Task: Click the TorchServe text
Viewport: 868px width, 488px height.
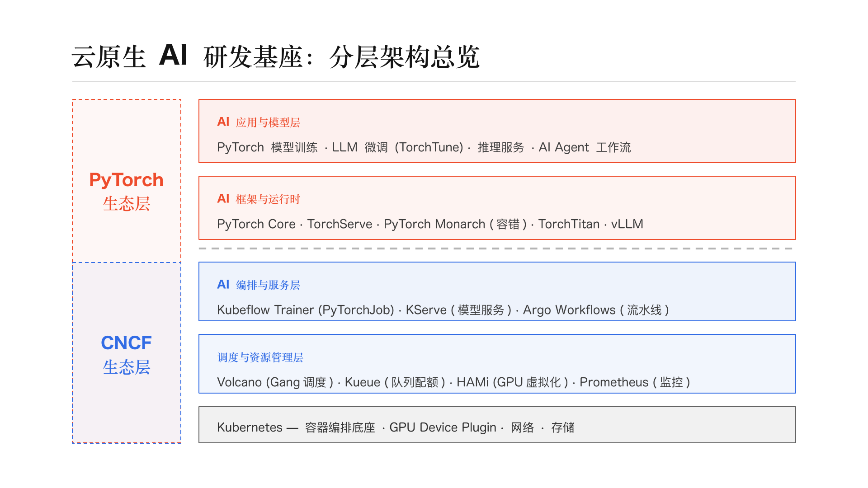Action: point(340,224)
